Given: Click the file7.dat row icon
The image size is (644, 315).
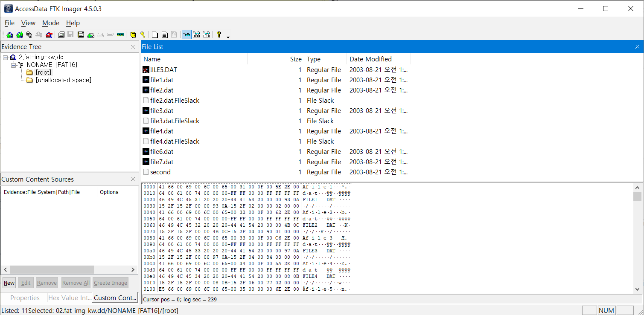Looking at the screenshot, I should tap(146, 162).
